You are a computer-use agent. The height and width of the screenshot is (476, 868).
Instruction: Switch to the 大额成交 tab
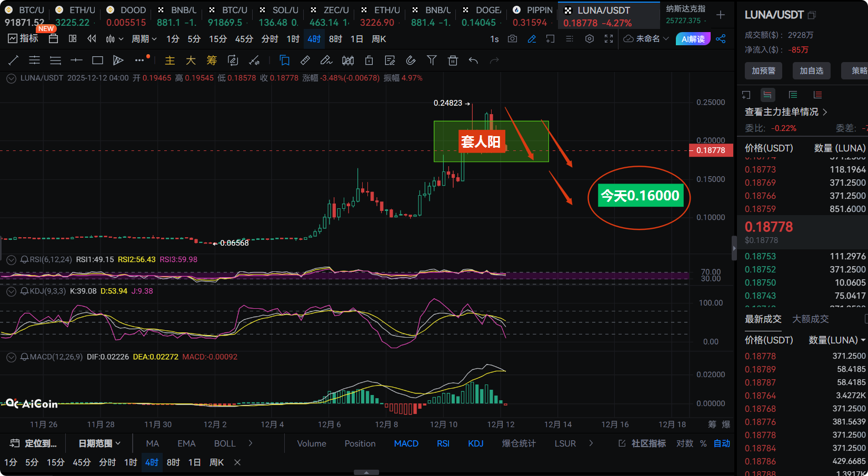[x=810, y=319]
